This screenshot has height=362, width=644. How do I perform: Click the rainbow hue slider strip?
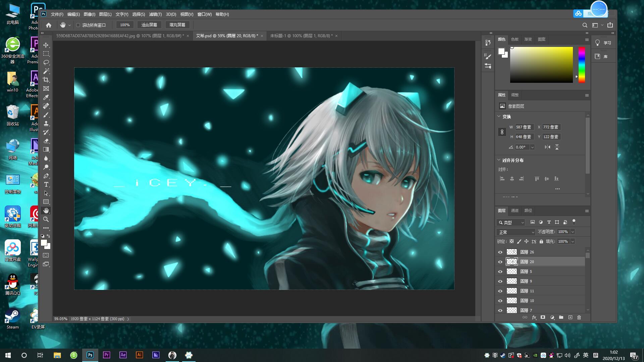click(582, 65)
